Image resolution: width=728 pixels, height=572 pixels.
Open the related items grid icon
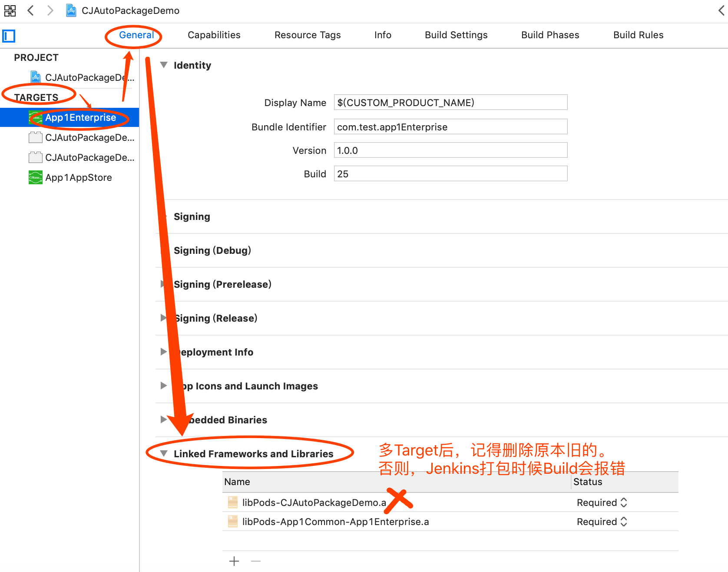tap(10, 10)
